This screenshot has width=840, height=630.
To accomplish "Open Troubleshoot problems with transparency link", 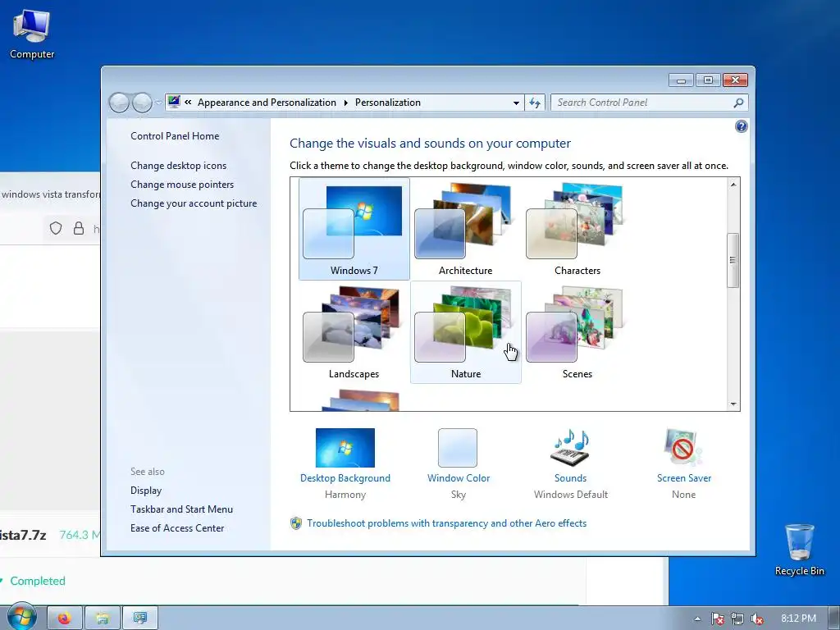I will click(447, 523).
